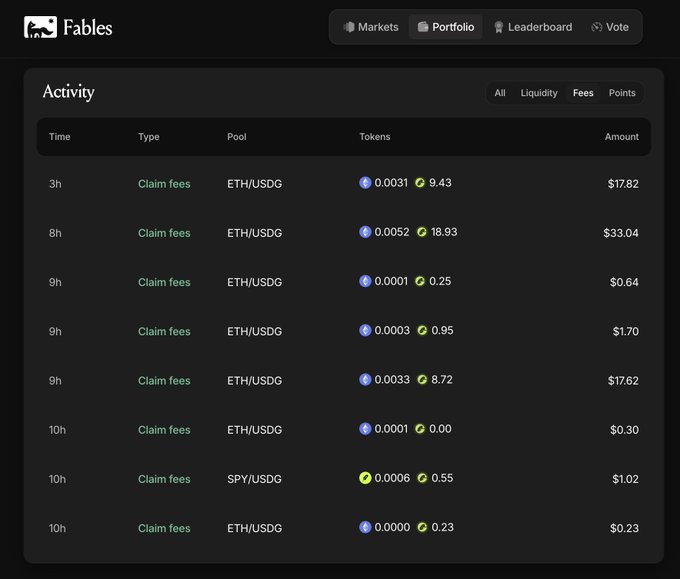Click the $0.30 amount
This screenshot has width=680, height=579.
624,430
